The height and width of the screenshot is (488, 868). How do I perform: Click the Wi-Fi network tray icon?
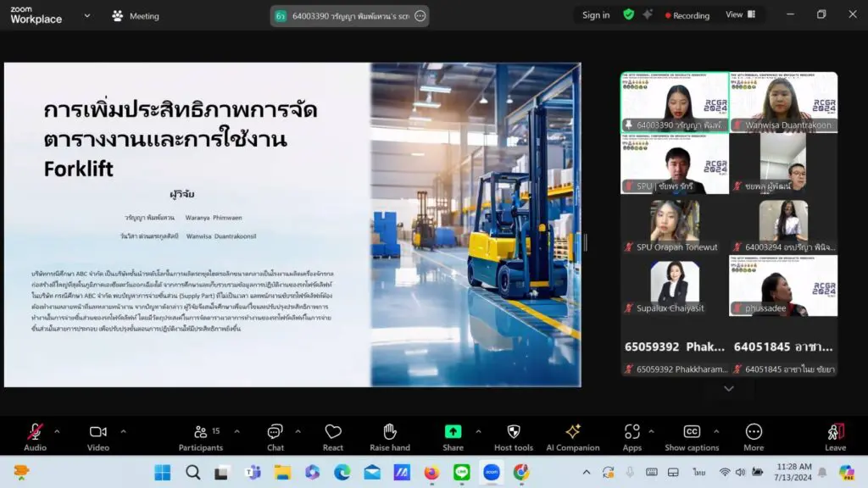coord(724,473)
